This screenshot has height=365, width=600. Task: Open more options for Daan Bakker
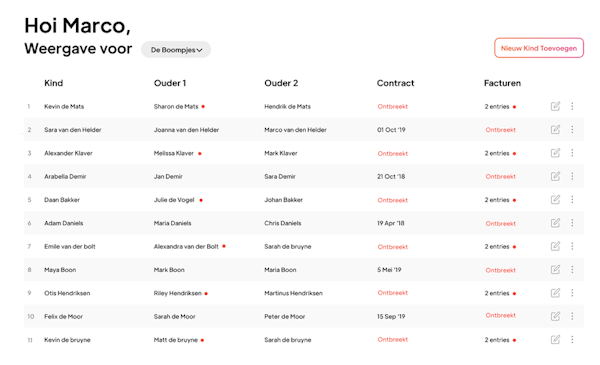(x=572, y=200)
